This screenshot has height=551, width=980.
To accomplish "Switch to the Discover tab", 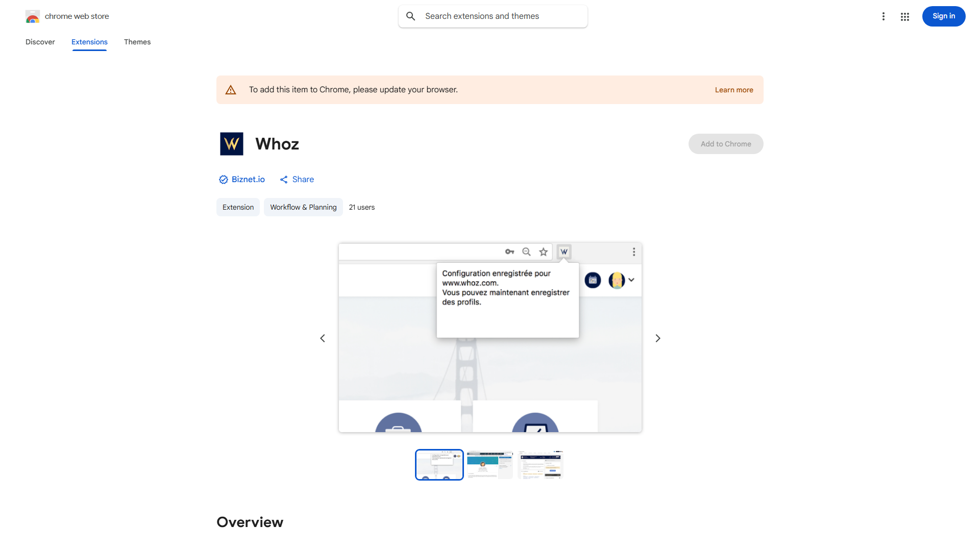I will point(40,42).
